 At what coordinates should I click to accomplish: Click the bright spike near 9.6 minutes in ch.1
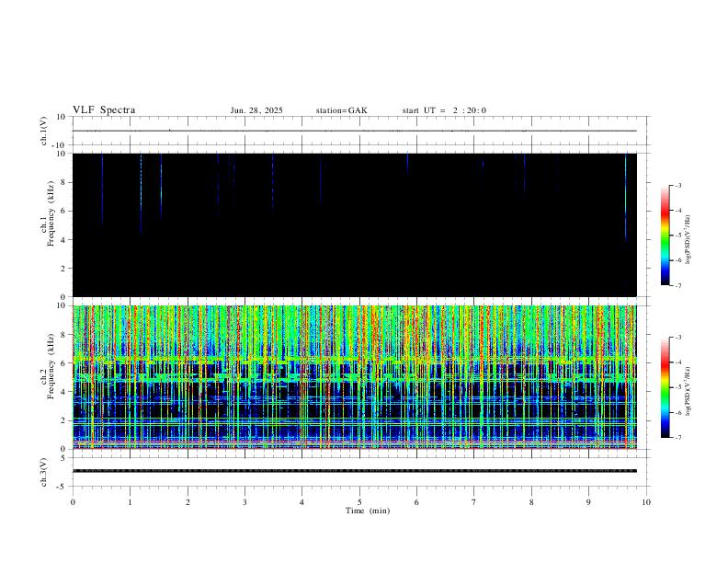(x=626, y=198)
